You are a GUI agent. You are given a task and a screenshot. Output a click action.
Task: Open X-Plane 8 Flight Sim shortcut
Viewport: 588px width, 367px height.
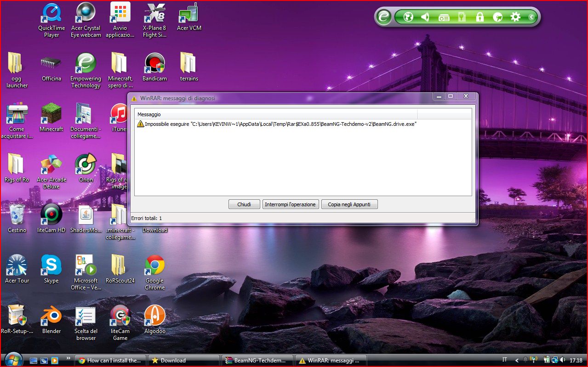(x=155, y=20)
